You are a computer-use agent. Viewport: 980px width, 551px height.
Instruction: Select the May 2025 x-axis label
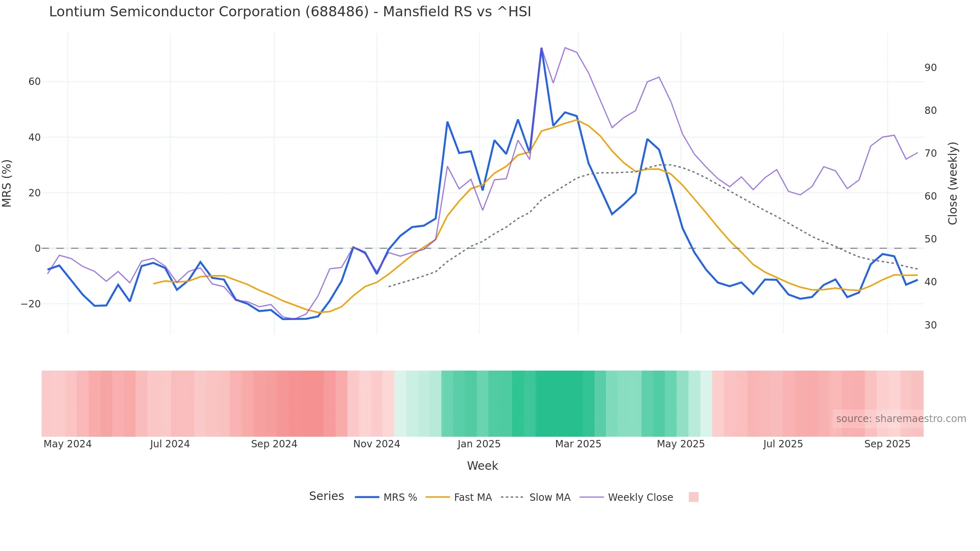tap(681, 444)
